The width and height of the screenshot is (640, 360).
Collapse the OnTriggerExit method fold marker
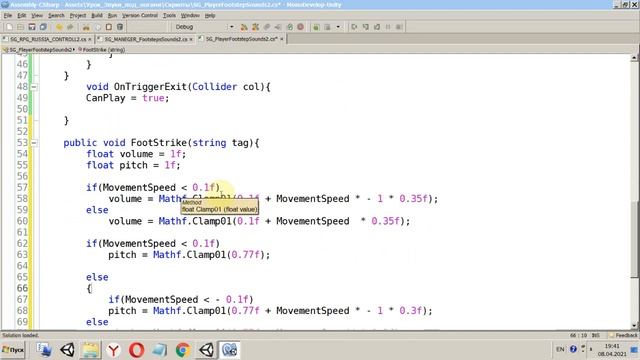(x=34, y=87)
